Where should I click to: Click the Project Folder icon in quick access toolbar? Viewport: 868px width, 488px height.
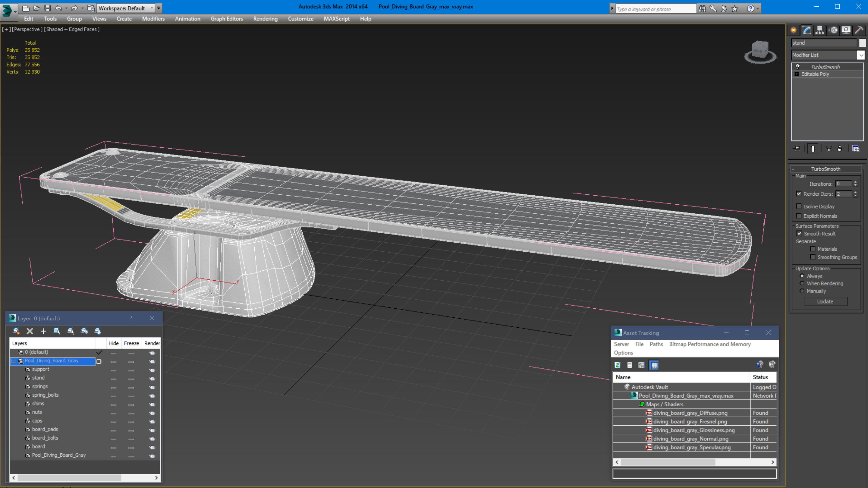point(91,8)
